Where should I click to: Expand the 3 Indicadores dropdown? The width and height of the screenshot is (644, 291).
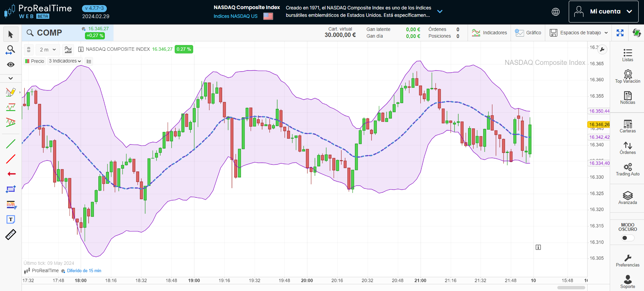pyautogui.click(x=65, y=61)
